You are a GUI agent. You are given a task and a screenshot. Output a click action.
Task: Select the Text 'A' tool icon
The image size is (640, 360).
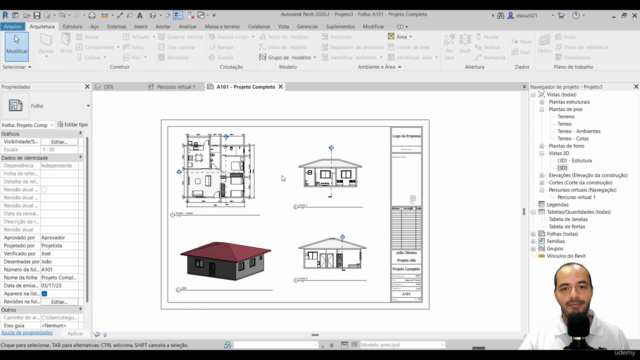[140, 16]
